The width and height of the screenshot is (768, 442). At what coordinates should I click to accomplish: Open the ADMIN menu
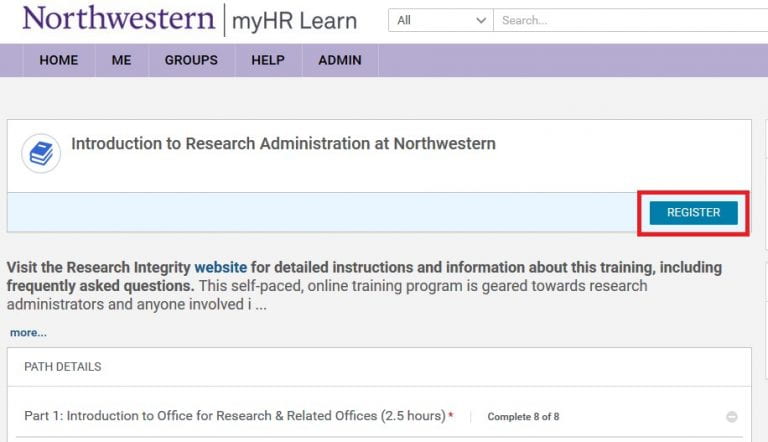click(x=340, y=60)
